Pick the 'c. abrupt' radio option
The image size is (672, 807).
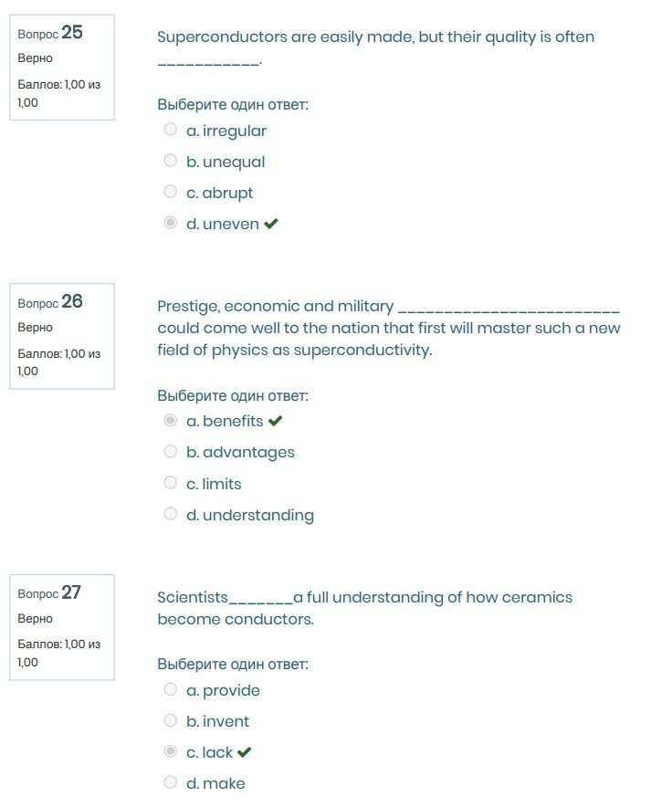click(x=170, y=192)
